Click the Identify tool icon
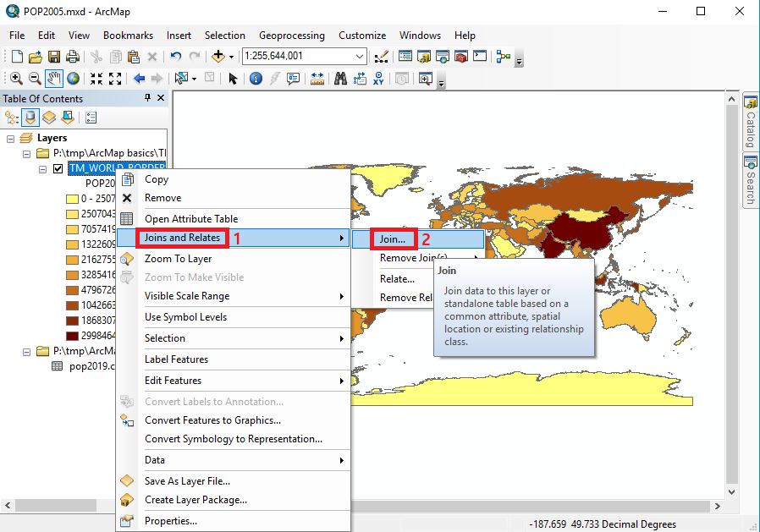This screenshot has width=760, height=532. pos(256,79)
